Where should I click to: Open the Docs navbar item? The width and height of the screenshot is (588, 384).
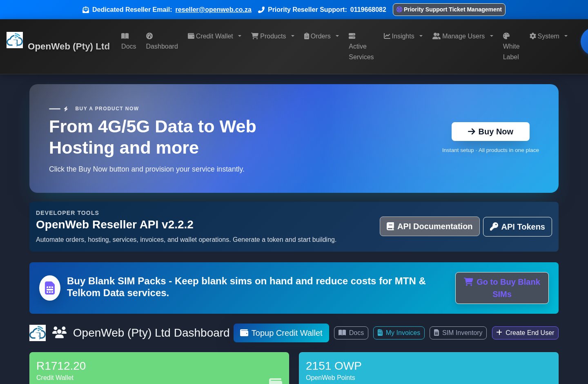point(129,41)
